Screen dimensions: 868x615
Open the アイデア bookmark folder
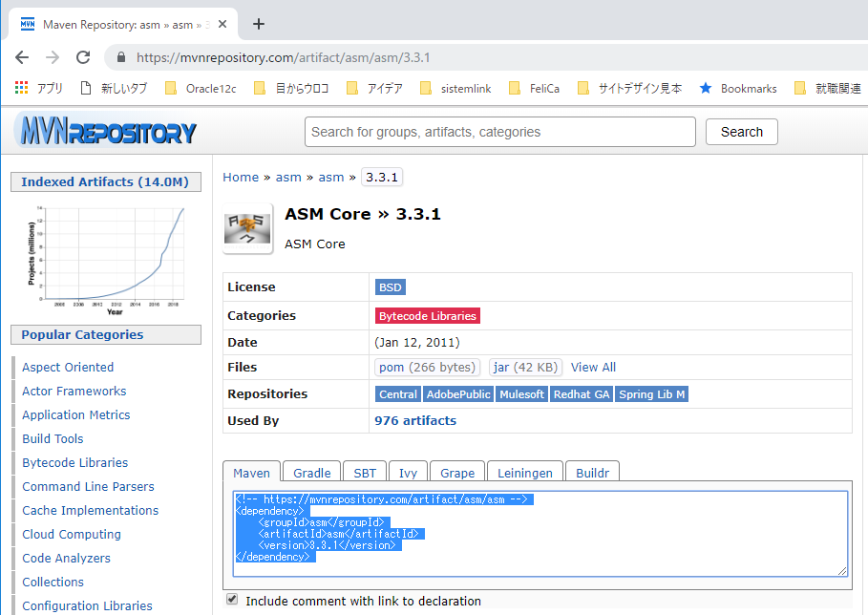point(374,88)
